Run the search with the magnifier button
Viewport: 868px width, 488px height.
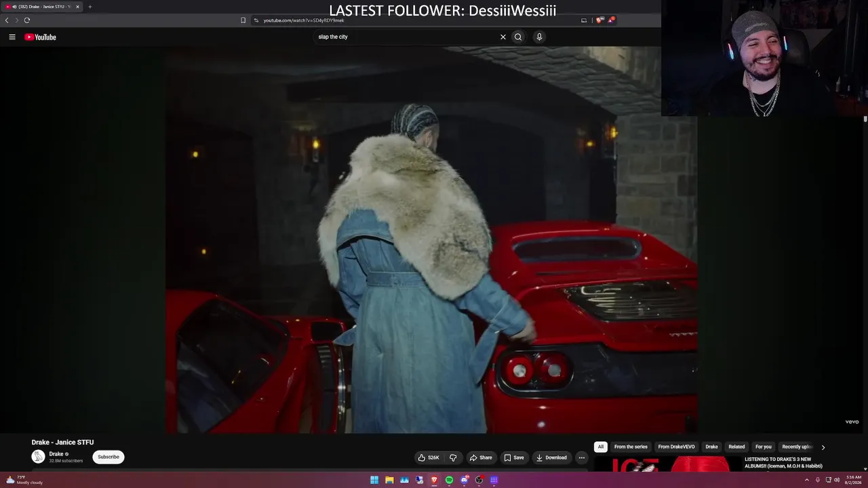pyautogui.click(x=518, y=37)
